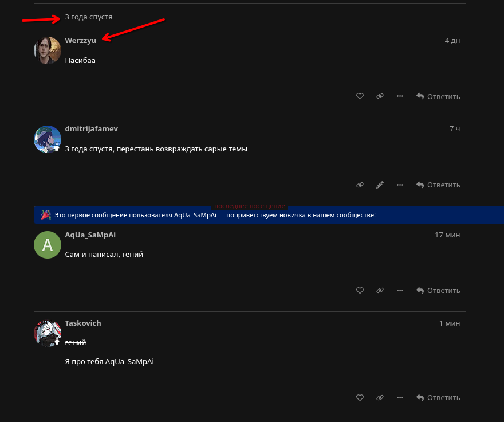
Task: Reply to Werzzyu's post
Action: click(438, 96)
